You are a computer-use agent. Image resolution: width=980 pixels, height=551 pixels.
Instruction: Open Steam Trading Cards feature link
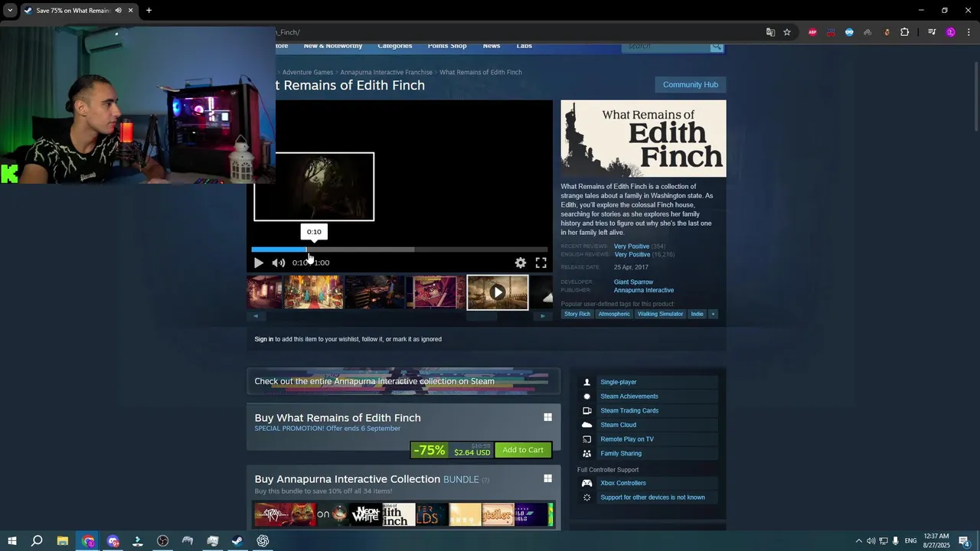[629, 411]
